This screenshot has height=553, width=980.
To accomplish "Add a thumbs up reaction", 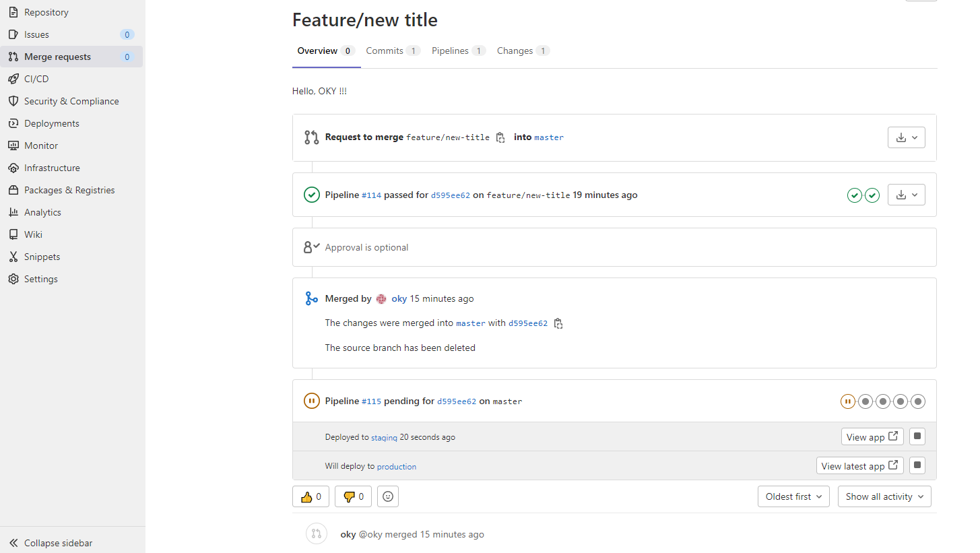I will point(311,497).
